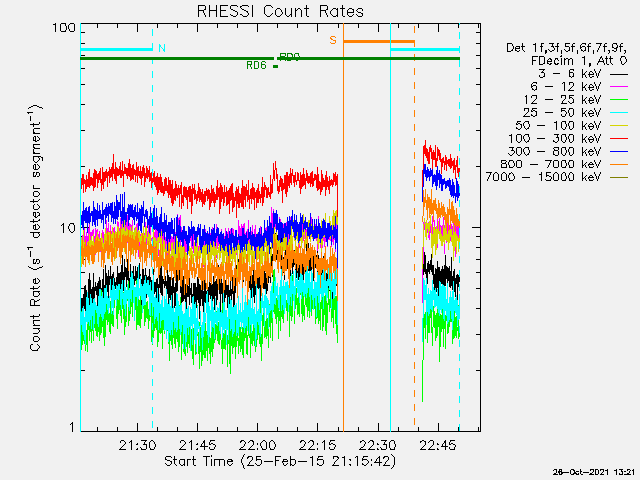Screen dimensions: 640x480
Task: Click the 3 - 6 keV legend label
Action: click(570, 74)
